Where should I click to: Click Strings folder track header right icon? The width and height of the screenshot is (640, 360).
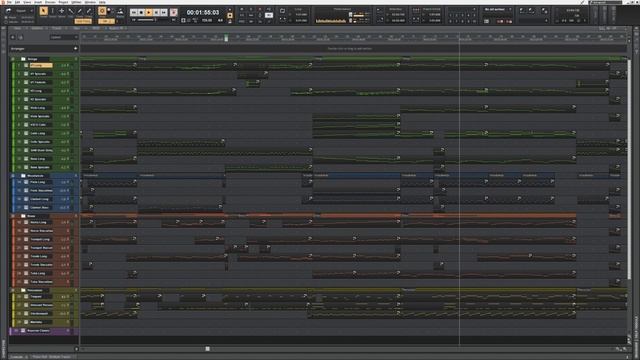pyautogui.click(x=76, y=59)
